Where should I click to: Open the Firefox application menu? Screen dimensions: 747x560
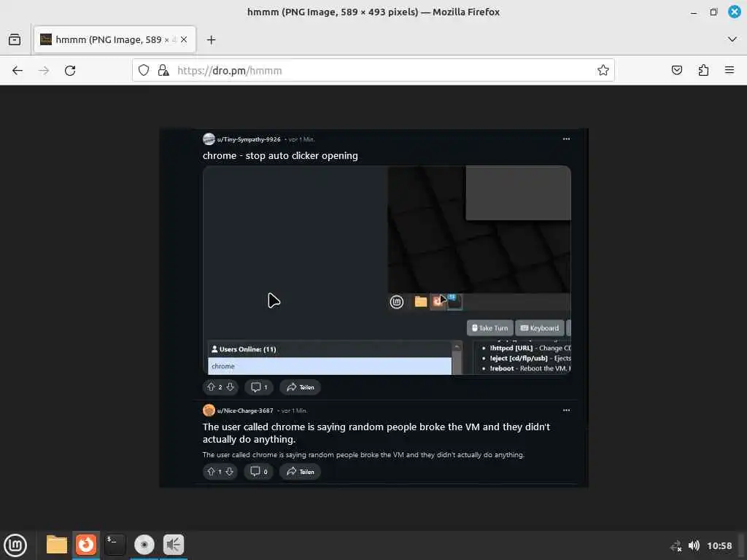point(729,71)
